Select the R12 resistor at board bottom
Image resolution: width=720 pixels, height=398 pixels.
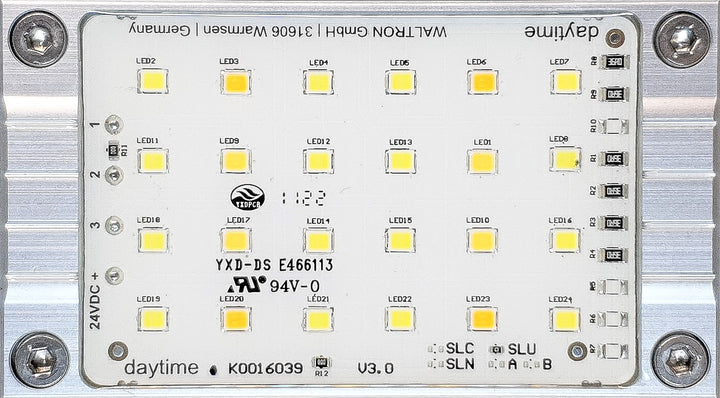point(321,363)
